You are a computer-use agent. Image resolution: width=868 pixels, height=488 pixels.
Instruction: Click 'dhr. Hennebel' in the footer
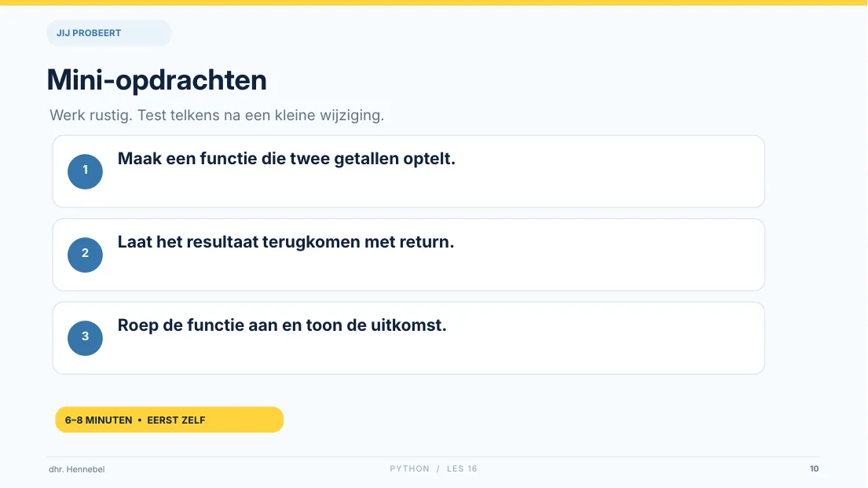(x=77, y=469)
